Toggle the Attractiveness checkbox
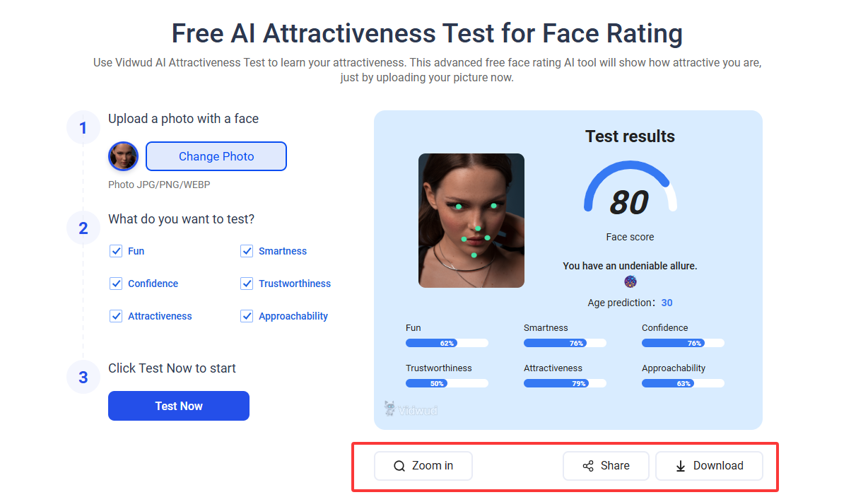This screenshot has height=502, width=868. (116, 316)
